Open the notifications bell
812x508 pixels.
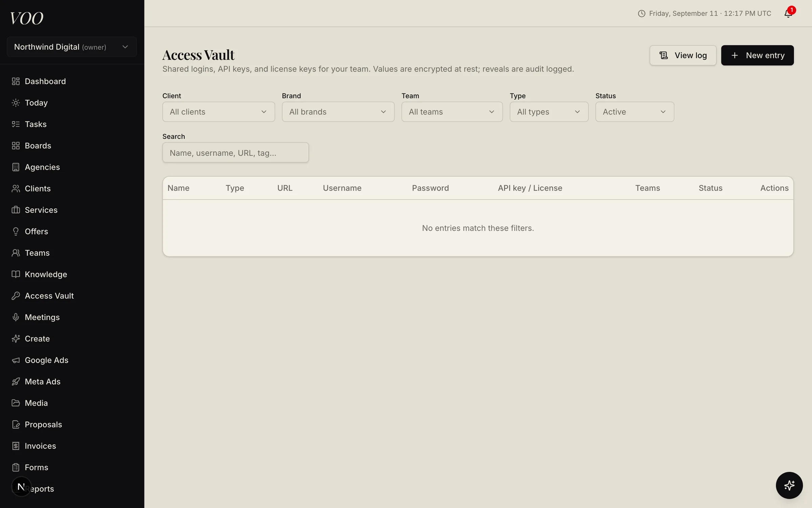pyautogui.click(x=788, y=13)
